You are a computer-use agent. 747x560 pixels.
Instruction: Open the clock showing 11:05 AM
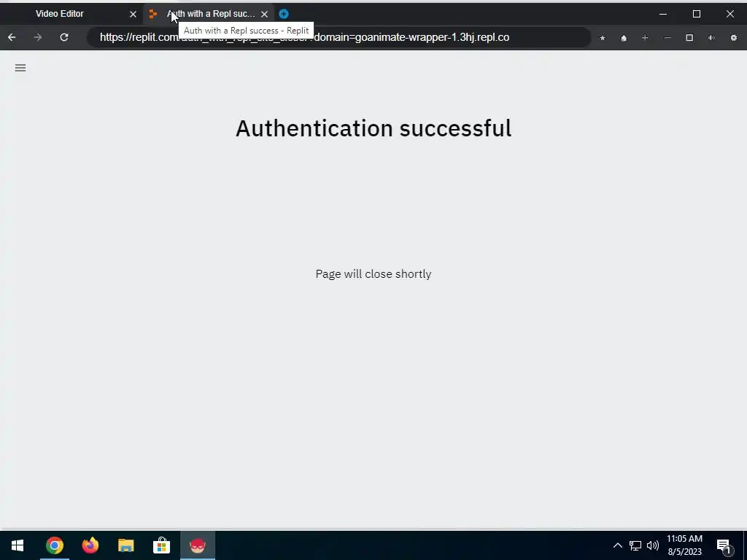(x=684, y=545)
